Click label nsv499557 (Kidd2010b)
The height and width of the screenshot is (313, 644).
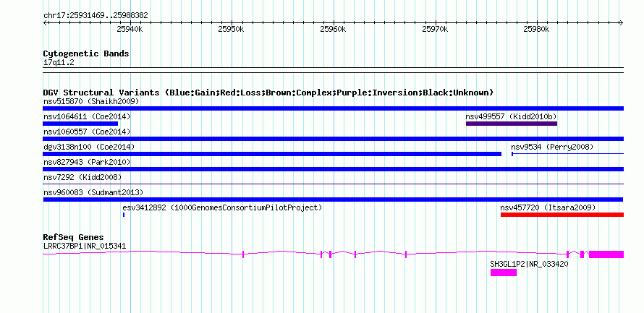(511, 116)
